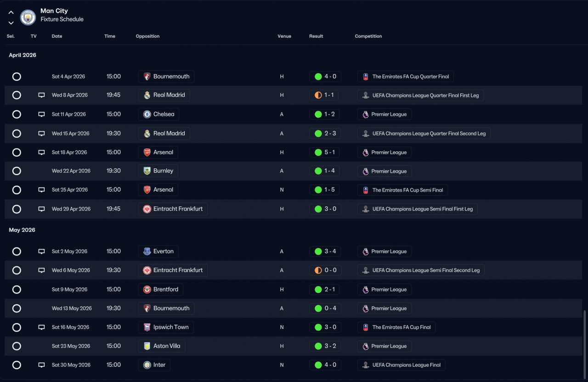Viewport: 588px width, 382px height.
Task: Click the 'Wed 22 Apr 2026' date text
Action: coord(71,171)
